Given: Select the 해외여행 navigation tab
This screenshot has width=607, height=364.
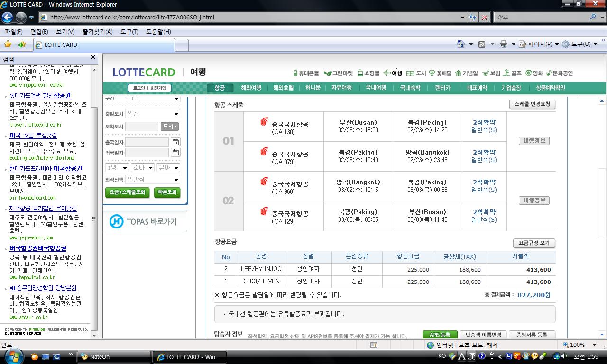Looking at the screenshot, I should [x=251, y=88].
